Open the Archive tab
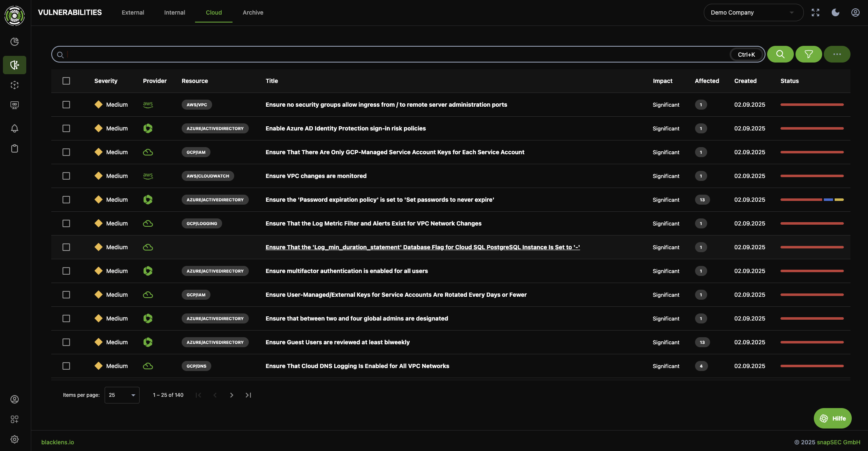The height and width of the screenshot is (451, 868). (253, 13)
